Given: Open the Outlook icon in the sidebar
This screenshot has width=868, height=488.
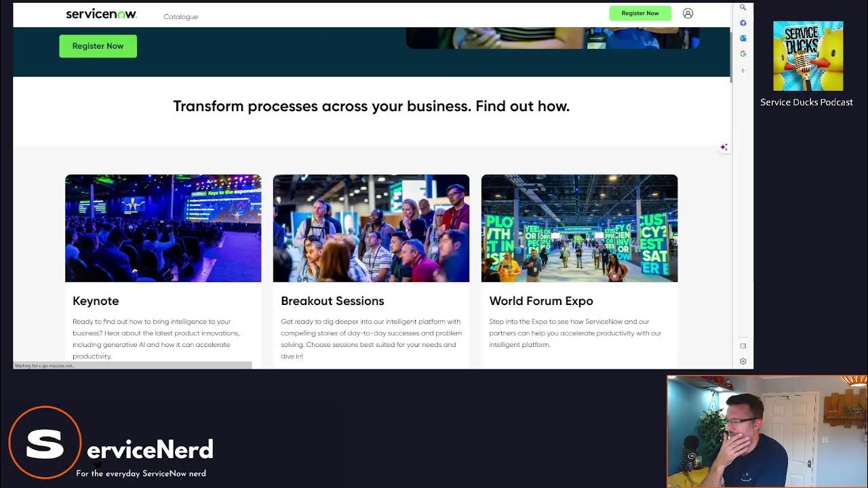Looking at the screenshot, I should [x=743, y=39].
